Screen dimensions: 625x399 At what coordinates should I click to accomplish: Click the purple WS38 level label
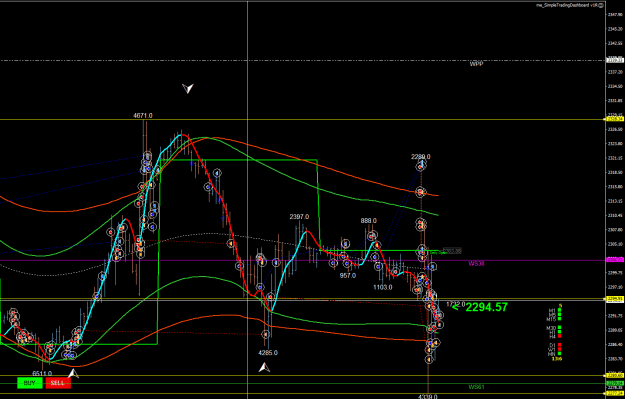coord(476,263)
